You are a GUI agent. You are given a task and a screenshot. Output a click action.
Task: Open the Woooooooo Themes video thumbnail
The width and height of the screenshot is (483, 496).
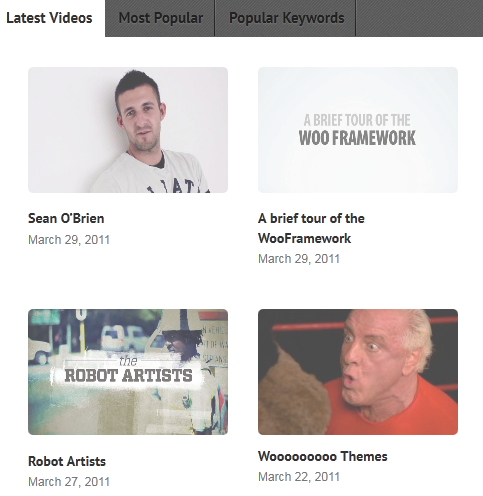pos(358,372)
